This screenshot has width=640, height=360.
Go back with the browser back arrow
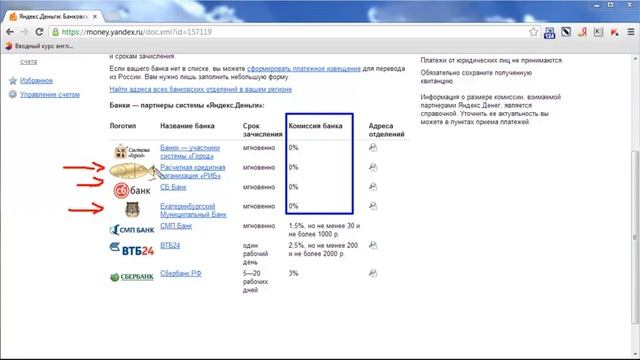10,32
